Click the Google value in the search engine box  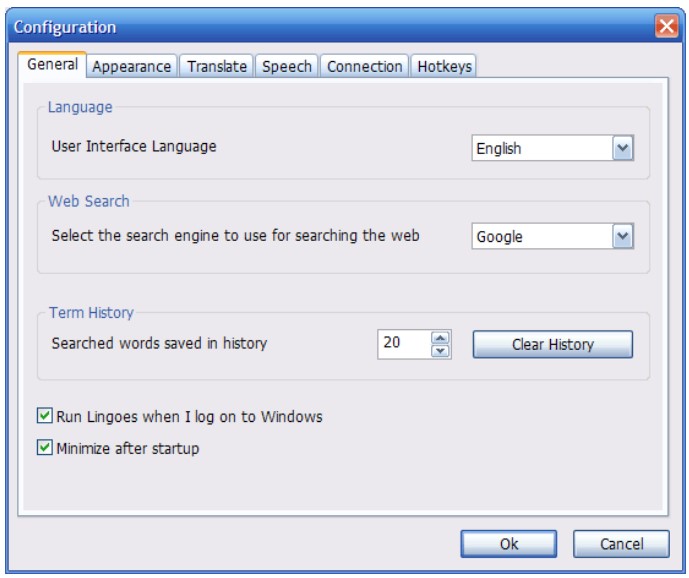tap(540, 238)
